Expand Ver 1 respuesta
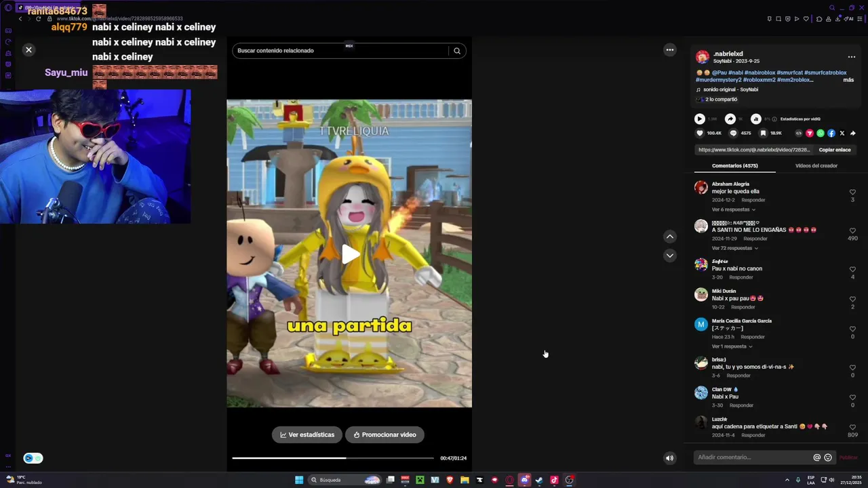Image resolution: width=868 pixels, height=488 pixels. click(x=732, y=346)
